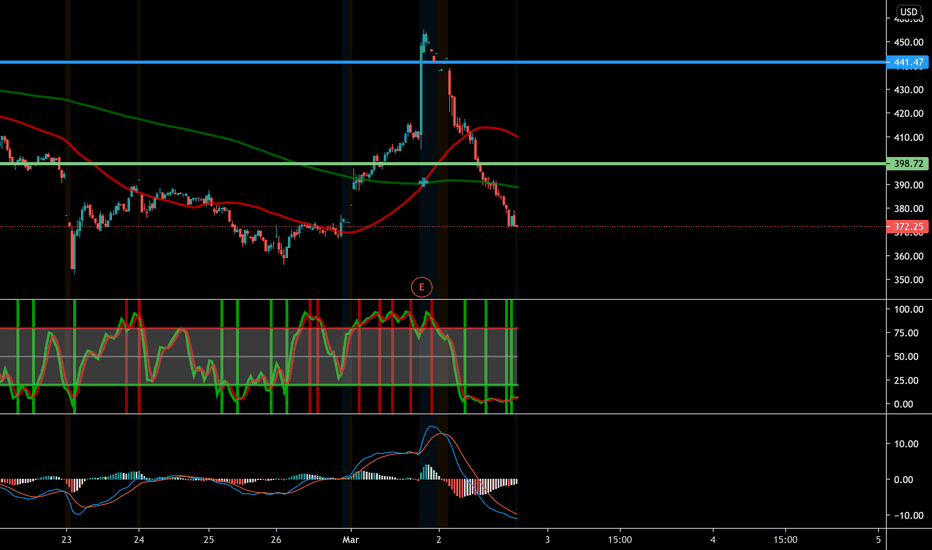The height and width of the screenshot is (550, 932).
Task: Click the '4' date label on time axis
Action: [x=713, y=540]
